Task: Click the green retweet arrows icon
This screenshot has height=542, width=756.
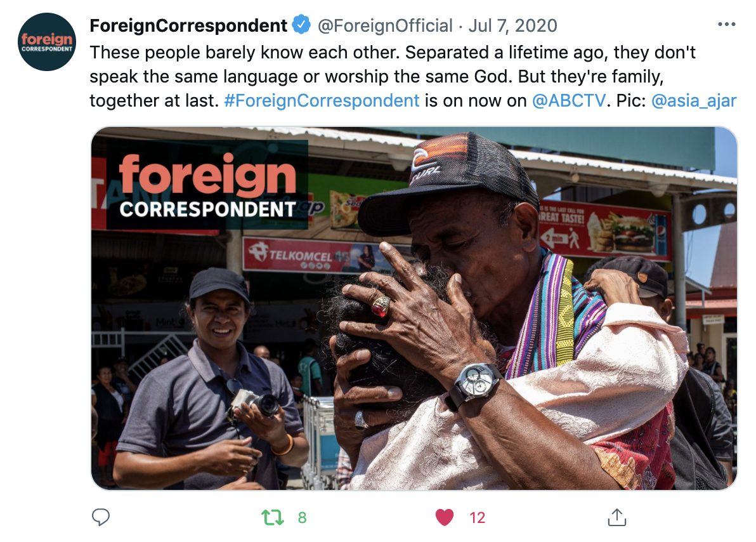Action: click(x=273, y=517)
